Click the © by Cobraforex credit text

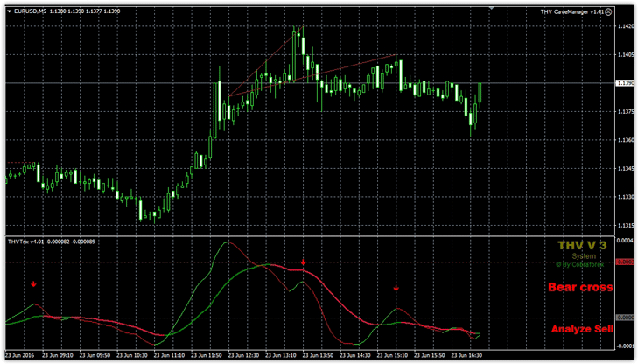pos(582,263)
